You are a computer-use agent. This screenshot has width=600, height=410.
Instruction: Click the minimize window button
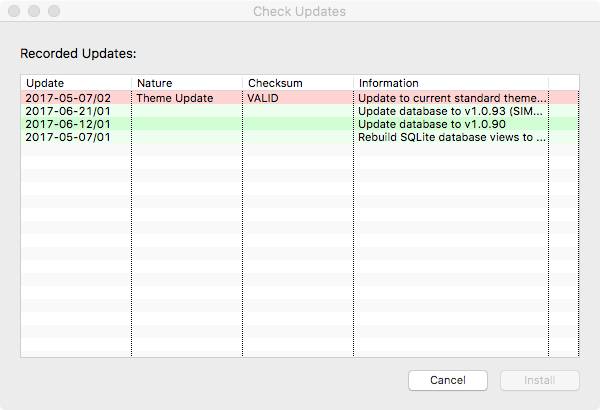[34, 11]
